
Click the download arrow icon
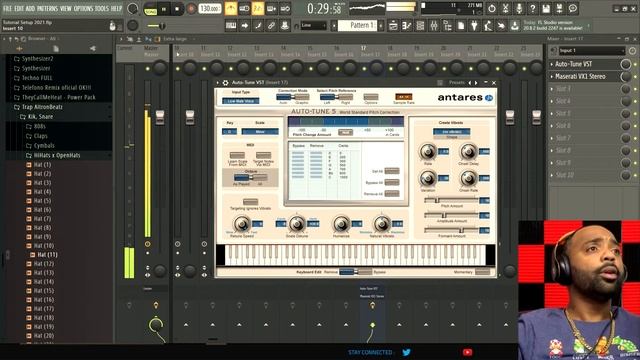(x=514, y=26)
